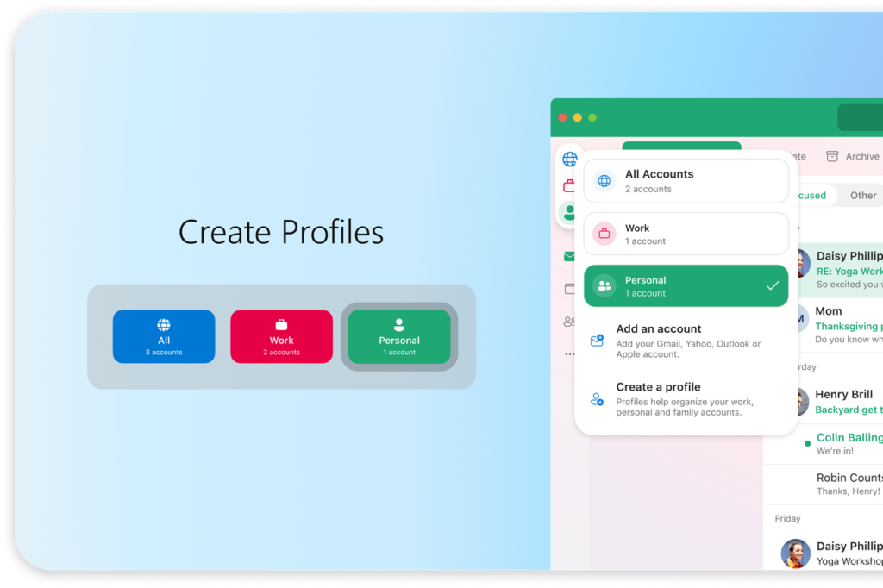Viewport: 883px width, 588px height.
Task: Switch to the Other inbox tab
Action: pyautogui.click(x=862, y=196)
